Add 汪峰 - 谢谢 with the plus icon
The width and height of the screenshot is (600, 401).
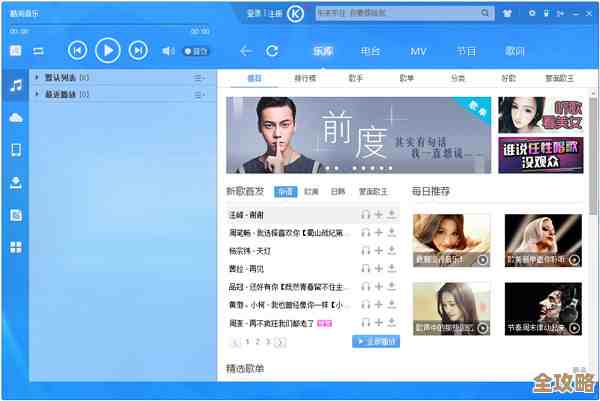(x=378, y=215)
